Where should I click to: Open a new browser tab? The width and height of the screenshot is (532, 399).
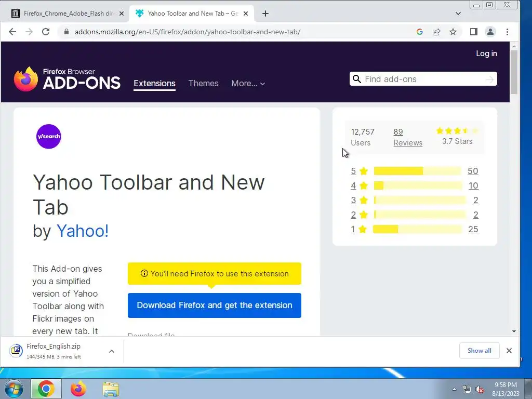pyautogui.click(x=265, y=14)
